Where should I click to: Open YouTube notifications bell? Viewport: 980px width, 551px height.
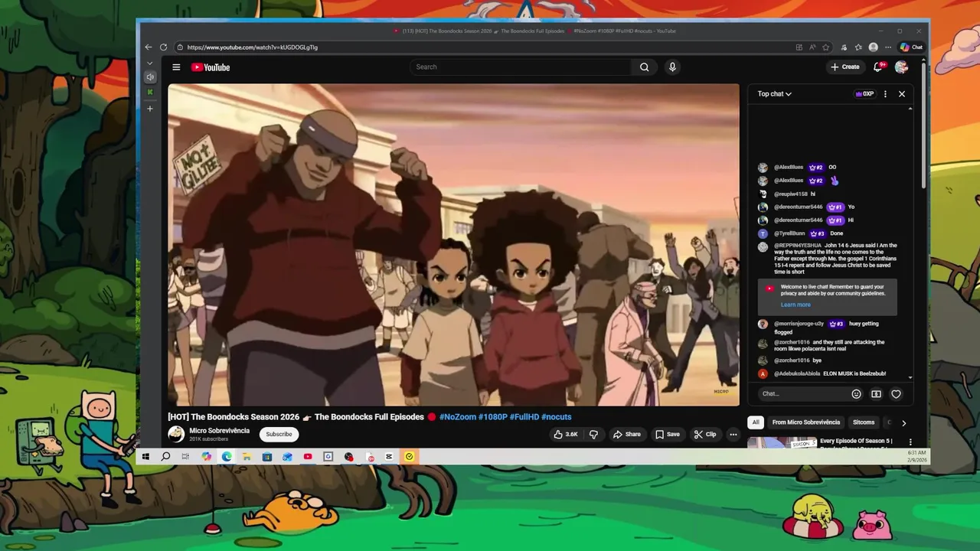pyautogui.click(x=878, y=67)
